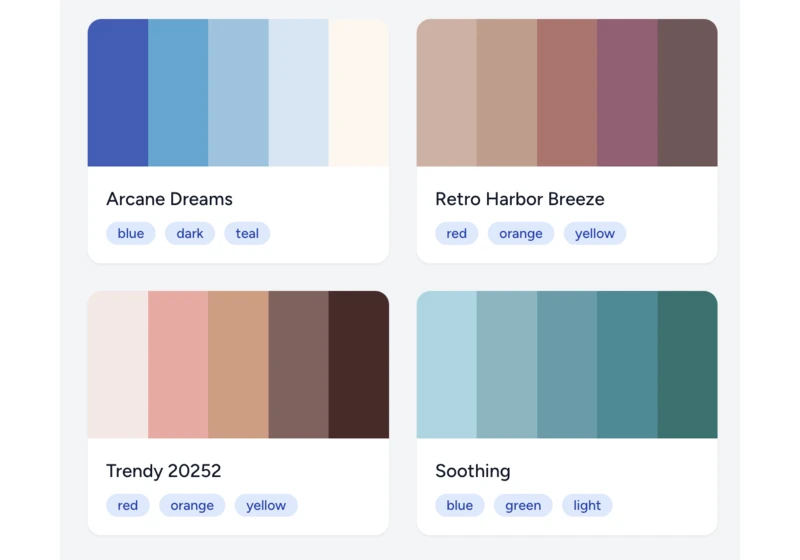Filter by the blue tag under Arcane Dreams
This screenshot has width=800, height=560.
point(131,233)
